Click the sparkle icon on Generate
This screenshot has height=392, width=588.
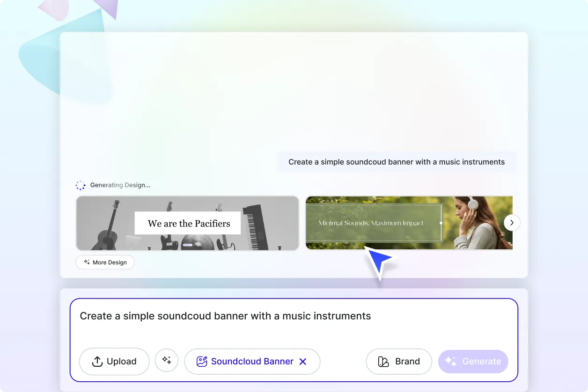(450, 362)
